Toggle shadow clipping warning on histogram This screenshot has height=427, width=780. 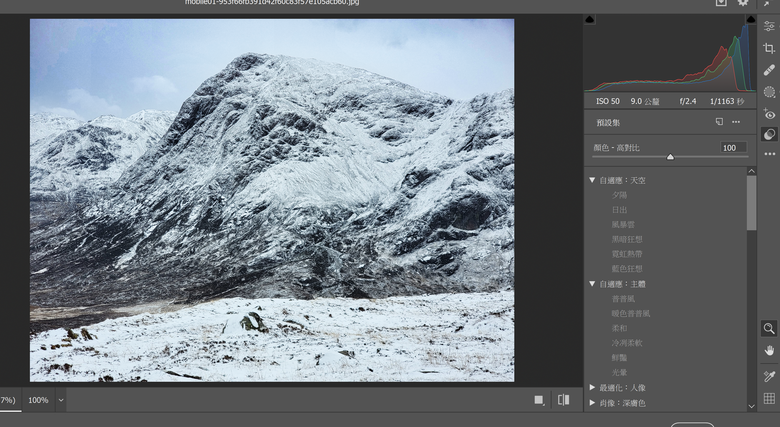tap(589, 19)
